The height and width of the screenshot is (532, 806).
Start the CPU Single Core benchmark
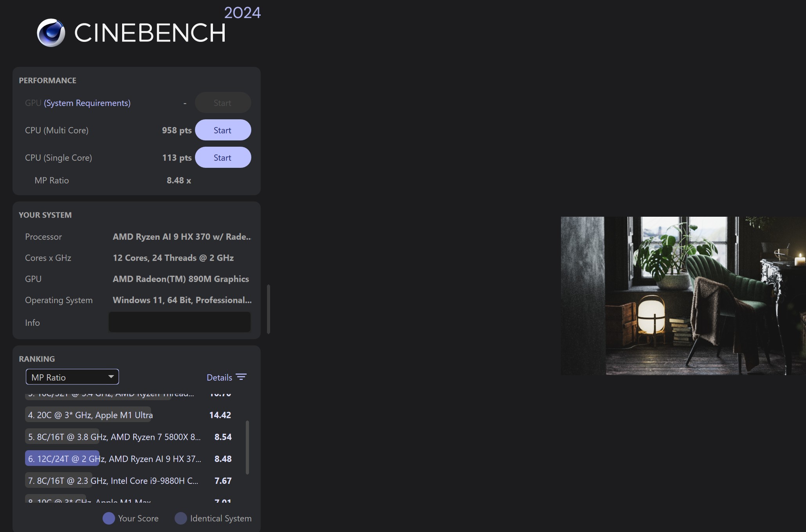(223, 158)
